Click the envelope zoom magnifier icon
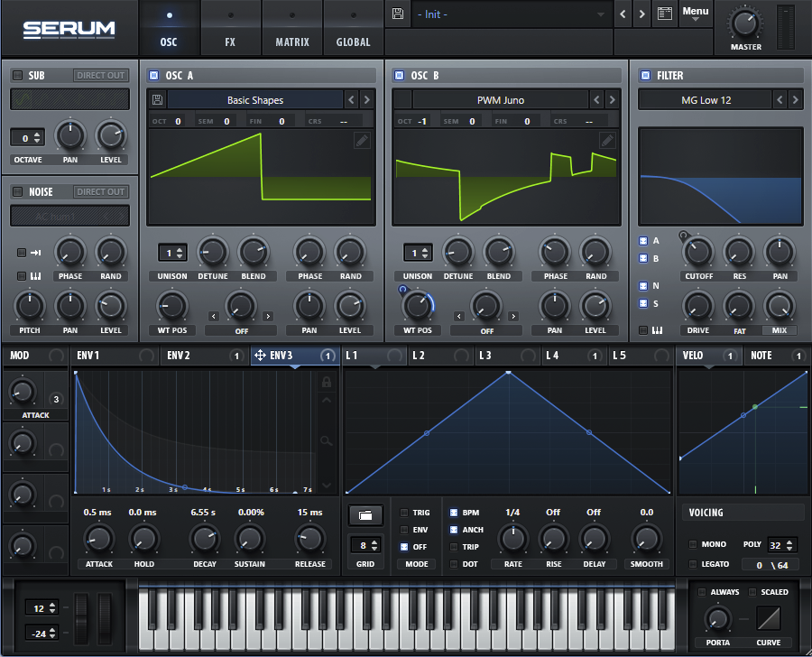Screen dimensions: 812x657 click(x=327, y=441)
